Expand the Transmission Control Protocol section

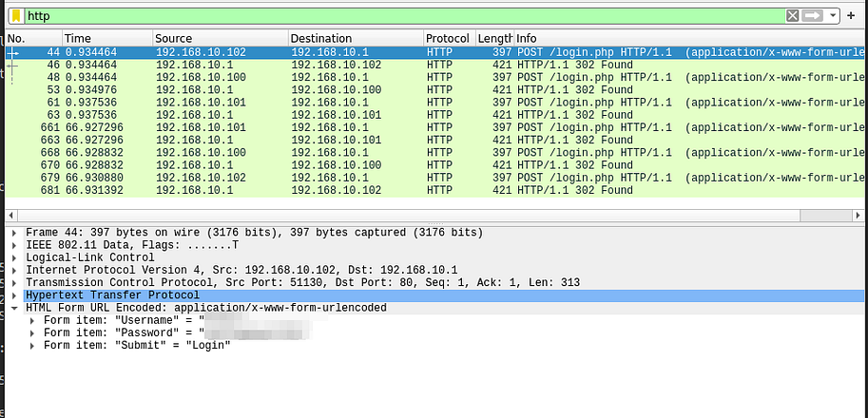[x=13, y=283]
